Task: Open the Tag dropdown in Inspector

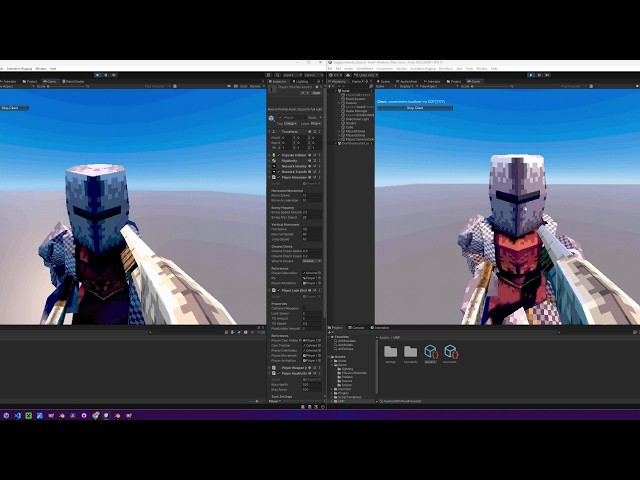Action: 291,123
